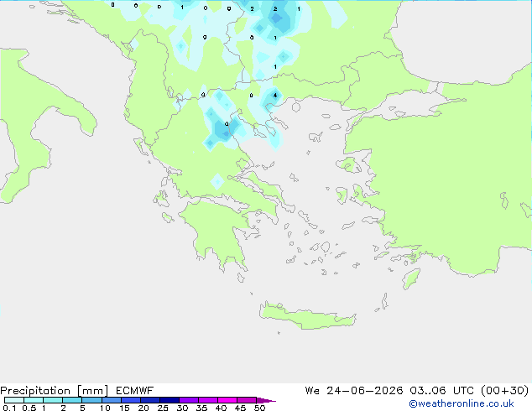This screenshot has width=532, height=411.
Task: Click the over-50 arrow legend tip
Action: [x=266, y=400]
